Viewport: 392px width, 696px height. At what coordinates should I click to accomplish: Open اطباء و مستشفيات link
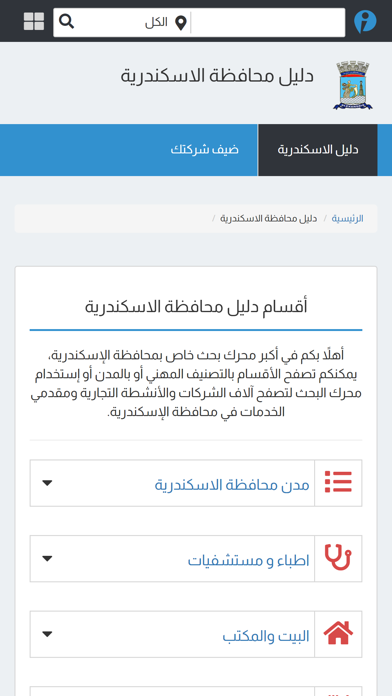point(249,561)
